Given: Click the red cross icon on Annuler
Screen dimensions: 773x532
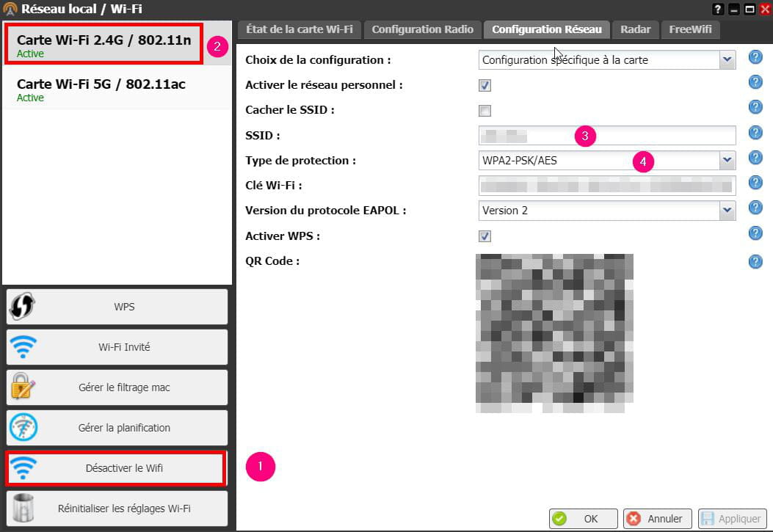Looking at the screenshot, I should pos(634,518).
